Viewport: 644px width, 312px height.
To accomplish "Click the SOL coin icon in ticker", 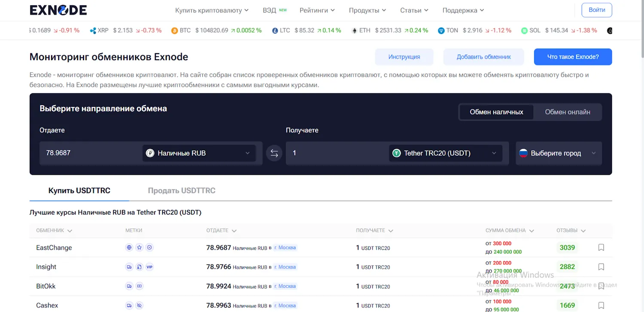I will [x=524, y=31].
